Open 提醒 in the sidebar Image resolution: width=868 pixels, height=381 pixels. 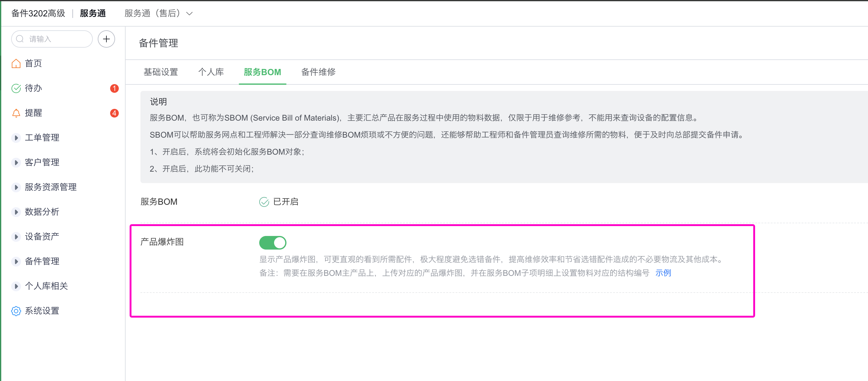click(x=33, y=113)
